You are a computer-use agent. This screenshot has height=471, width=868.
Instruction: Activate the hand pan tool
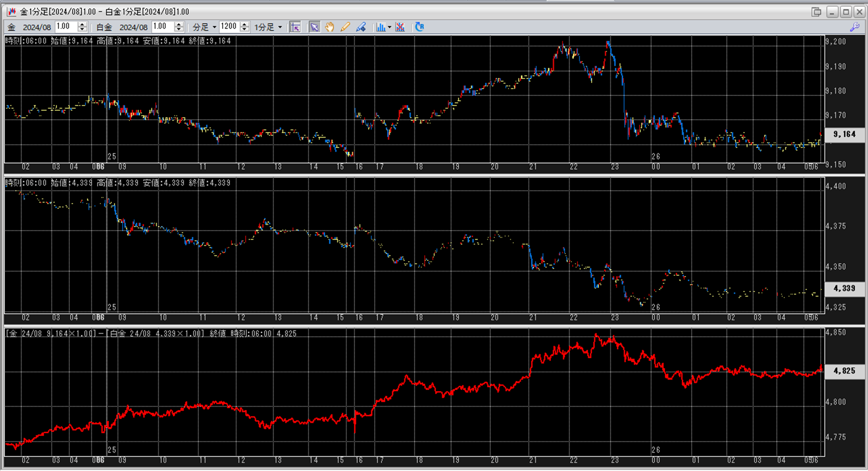click(x=330, y=27)
